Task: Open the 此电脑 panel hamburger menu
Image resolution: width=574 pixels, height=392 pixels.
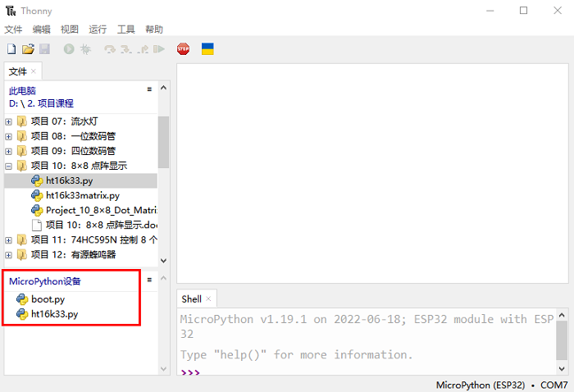Action: (149, 89)
